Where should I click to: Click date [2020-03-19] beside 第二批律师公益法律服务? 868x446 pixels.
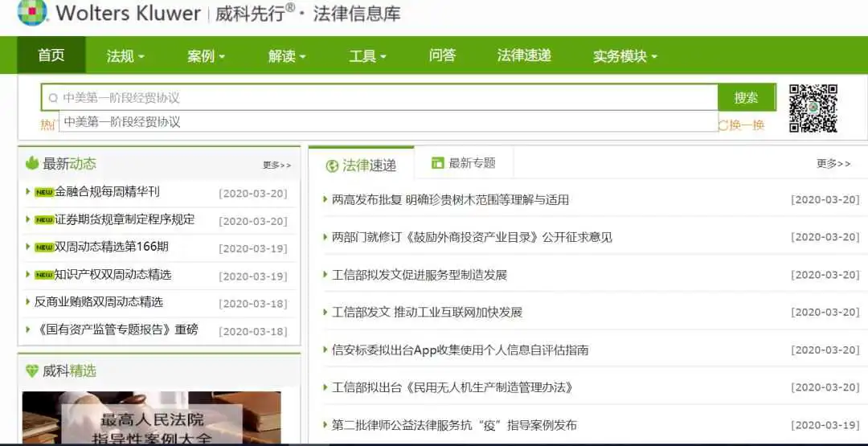click(825, 425)
